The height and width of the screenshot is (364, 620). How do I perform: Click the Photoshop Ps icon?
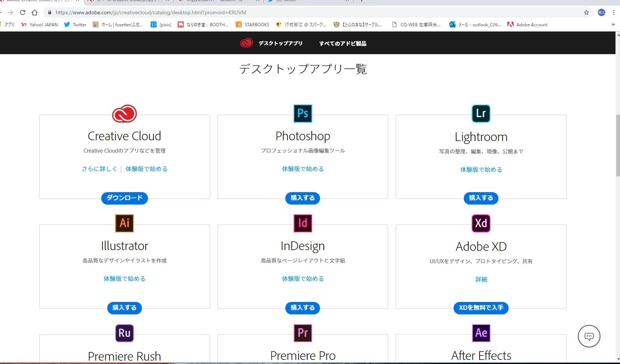click(x=303, y=114)
